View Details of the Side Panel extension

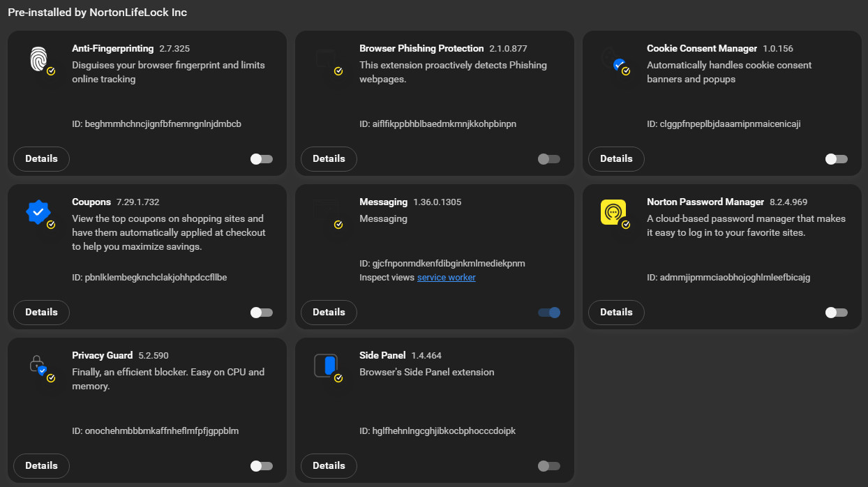(329, 466)
